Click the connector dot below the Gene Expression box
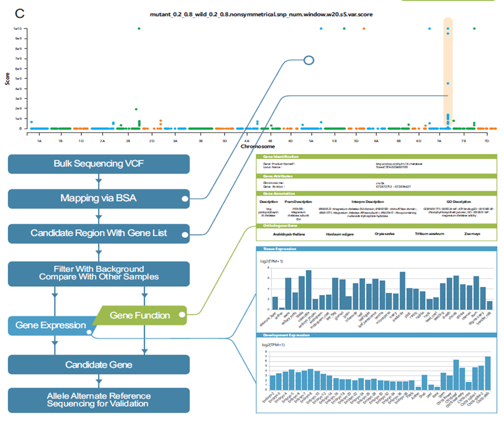This screenshot has width=504, height=421. (91, 333)
